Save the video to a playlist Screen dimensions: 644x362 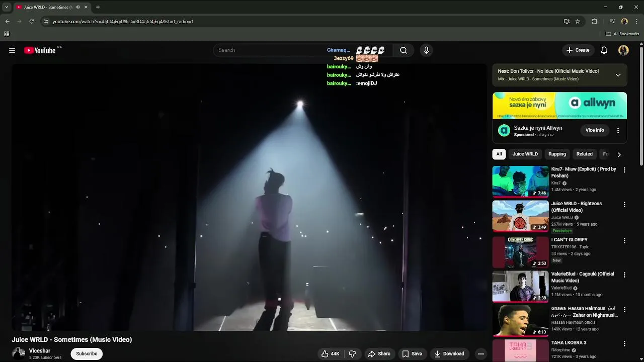tap(412, 354)
